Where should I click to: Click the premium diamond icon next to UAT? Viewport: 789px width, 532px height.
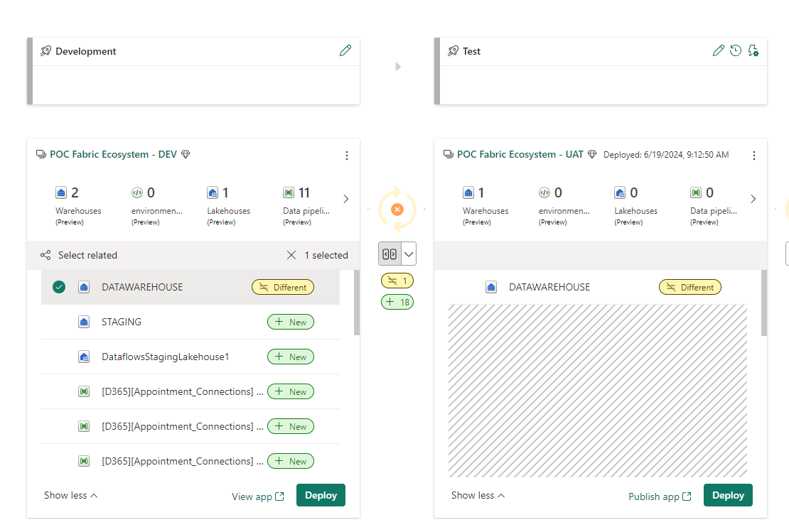click(592, 154)
